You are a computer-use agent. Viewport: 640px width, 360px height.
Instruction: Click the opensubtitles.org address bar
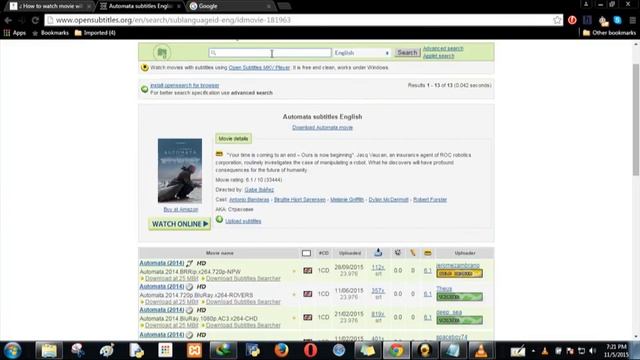click(304, 20)
